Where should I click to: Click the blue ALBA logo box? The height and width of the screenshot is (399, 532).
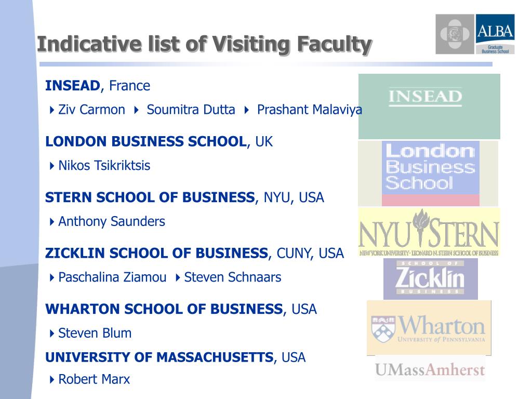495,34
